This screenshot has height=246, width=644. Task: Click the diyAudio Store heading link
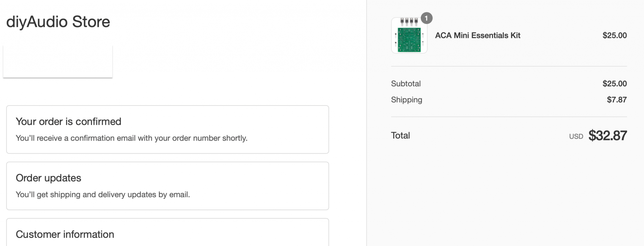click(x=58, y=22)
